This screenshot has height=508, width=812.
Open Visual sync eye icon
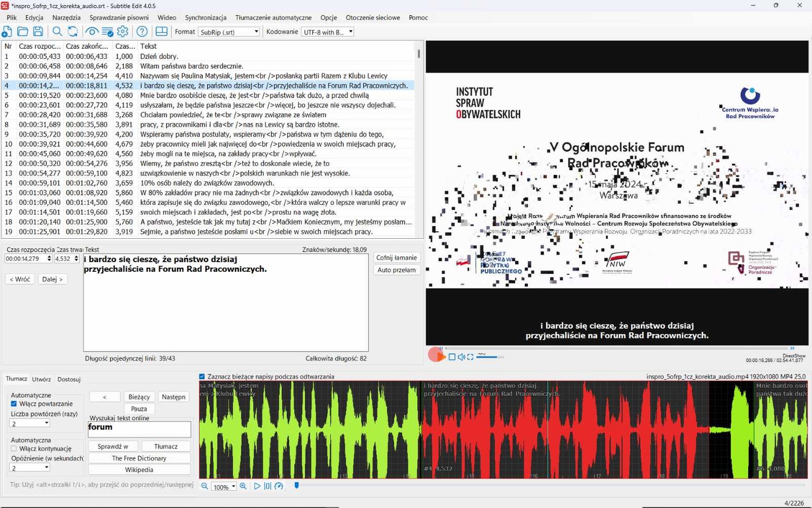coord(92,31)
